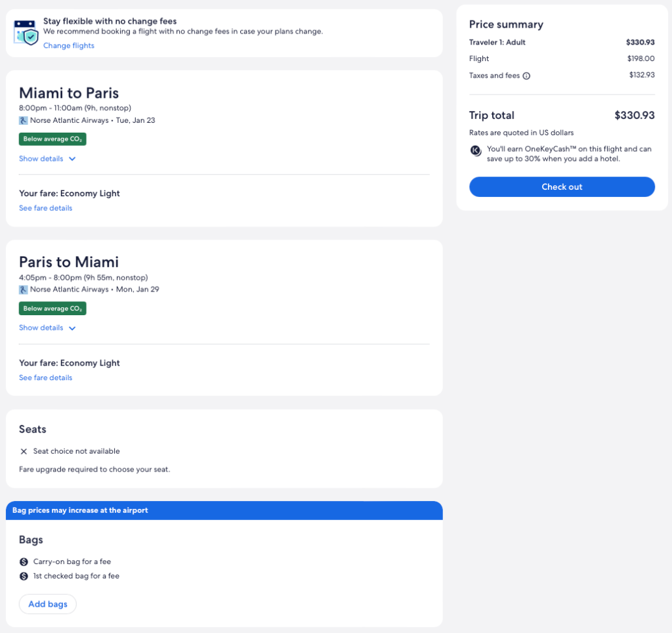672x633 pixels.
Task: Expand Show details for Miami to Paris
Action: tap(41, 159)
